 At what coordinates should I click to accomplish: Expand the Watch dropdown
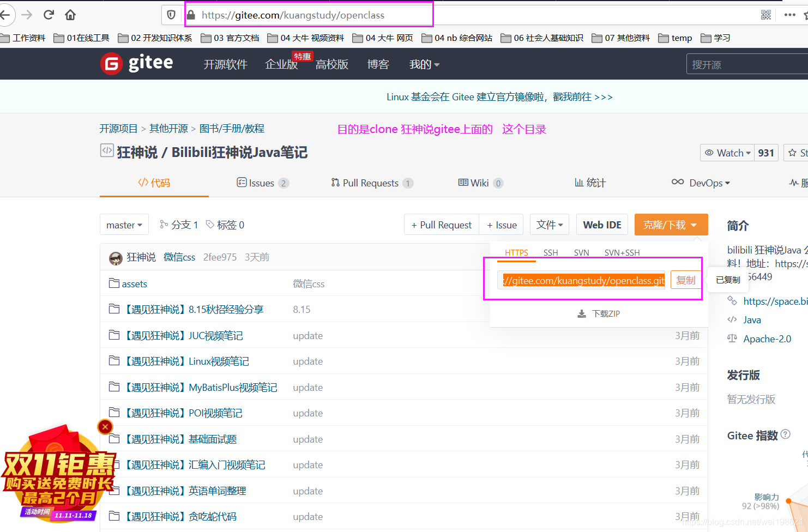727,153
